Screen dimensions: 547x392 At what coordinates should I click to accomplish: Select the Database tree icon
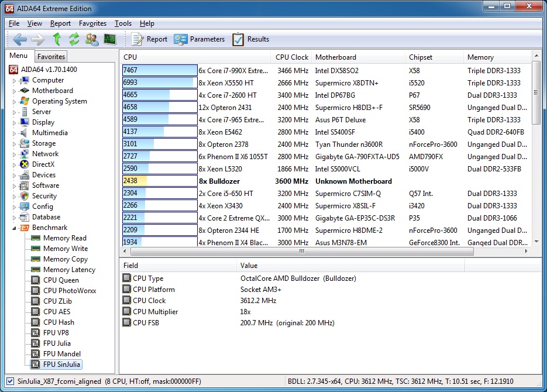point(25,217)
